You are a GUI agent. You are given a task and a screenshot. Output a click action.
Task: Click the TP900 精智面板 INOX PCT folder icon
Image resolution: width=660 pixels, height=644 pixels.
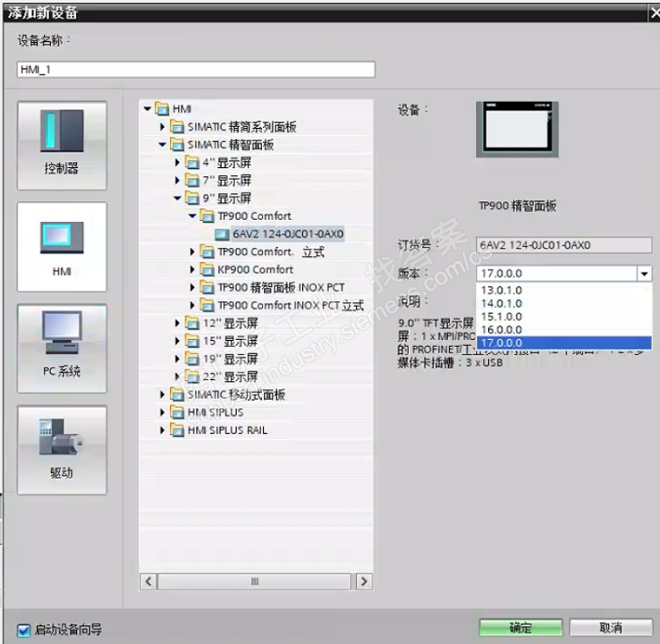[207, 287]
